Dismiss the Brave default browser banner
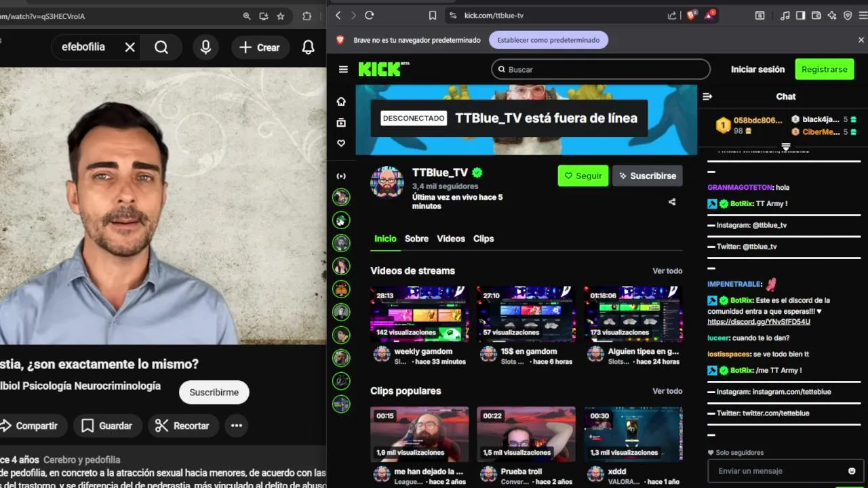Screen dimensions: 868x488 click(x=861, y=40)
